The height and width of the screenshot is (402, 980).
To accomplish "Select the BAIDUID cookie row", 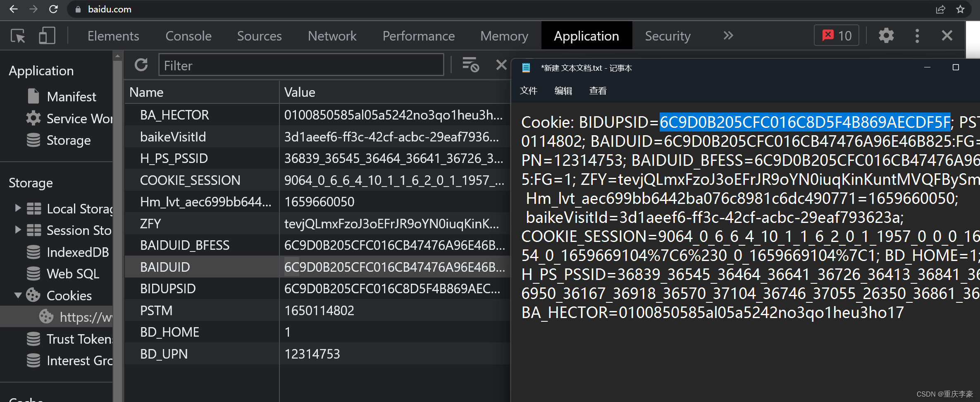I will [317, 267].
